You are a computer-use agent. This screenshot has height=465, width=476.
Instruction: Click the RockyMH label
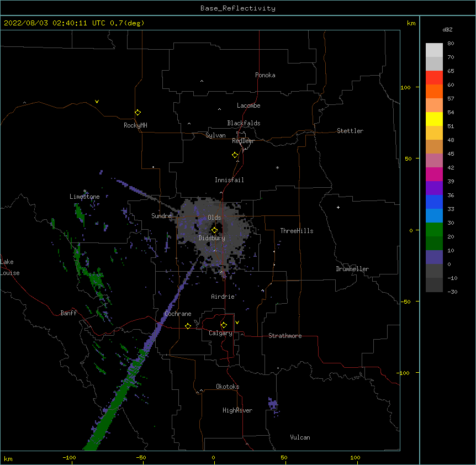click(135, 125)
